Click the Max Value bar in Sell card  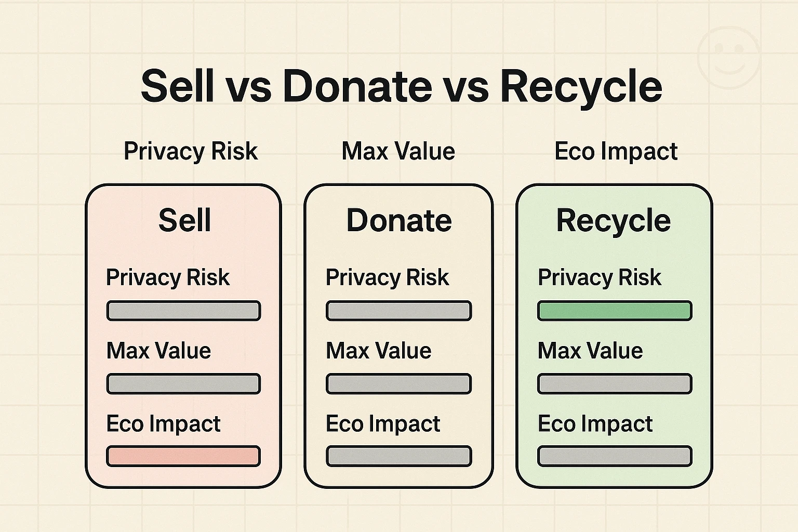(x=183, y=384)
